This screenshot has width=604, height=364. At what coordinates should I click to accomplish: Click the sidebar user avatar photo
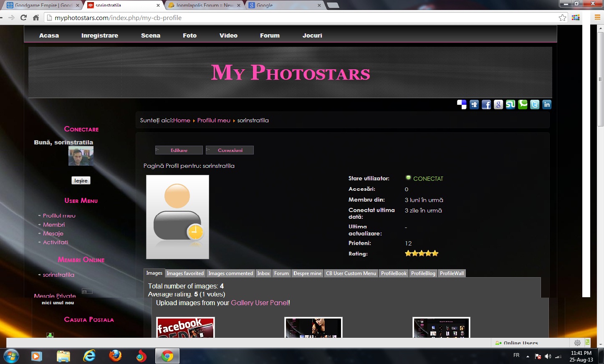tap(81, 156)
